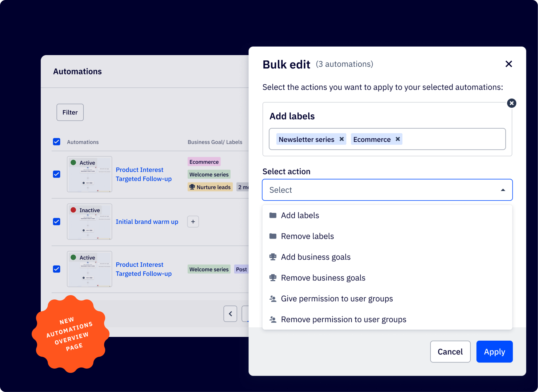
Task: Click the trophy icon beside Remove business goals
Action: [x=272, y=278]
